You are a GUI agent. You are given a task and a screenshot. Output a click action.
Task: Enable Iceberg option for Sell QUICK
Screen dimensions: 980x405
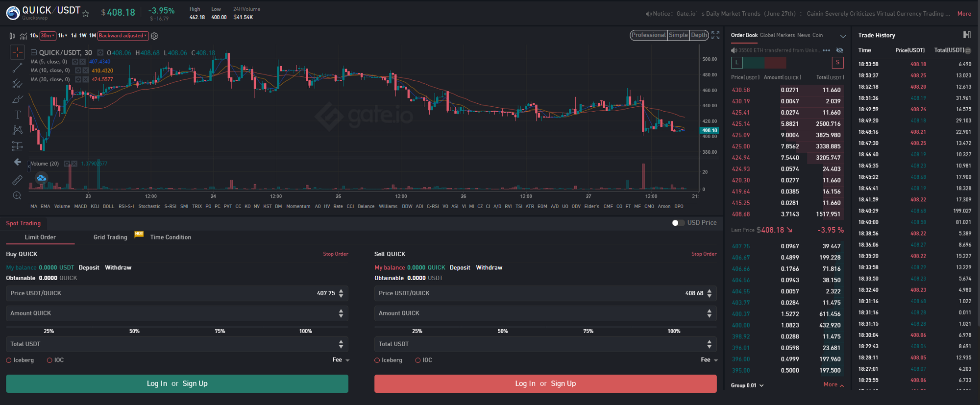(377, 360)
